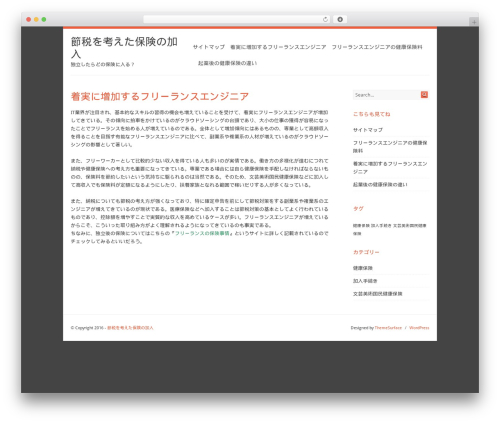Open the 加入手続き category
500x423 pixels.
tap(365, 281)
